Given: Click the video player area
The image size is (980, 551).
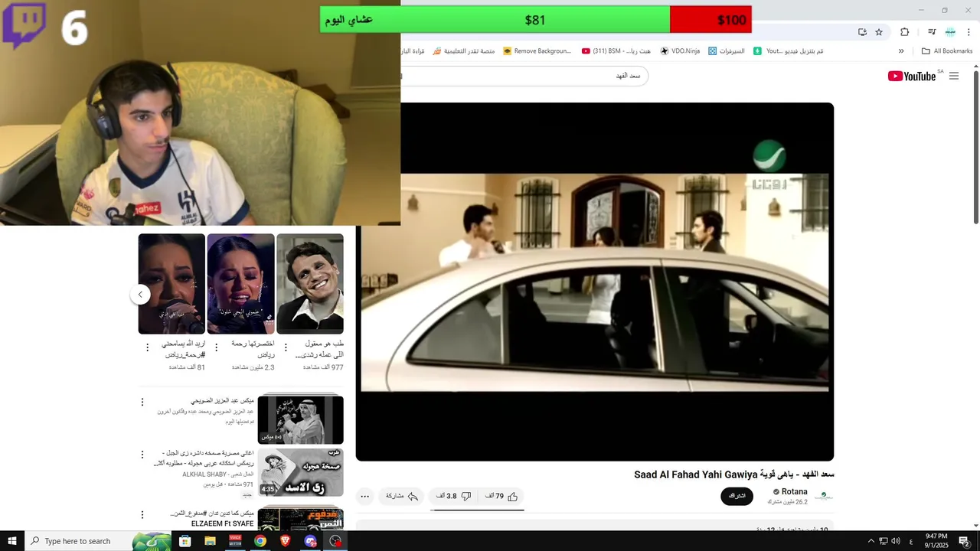Looking at the screenshot, I should pyautogui.click(x=594, y=282).
